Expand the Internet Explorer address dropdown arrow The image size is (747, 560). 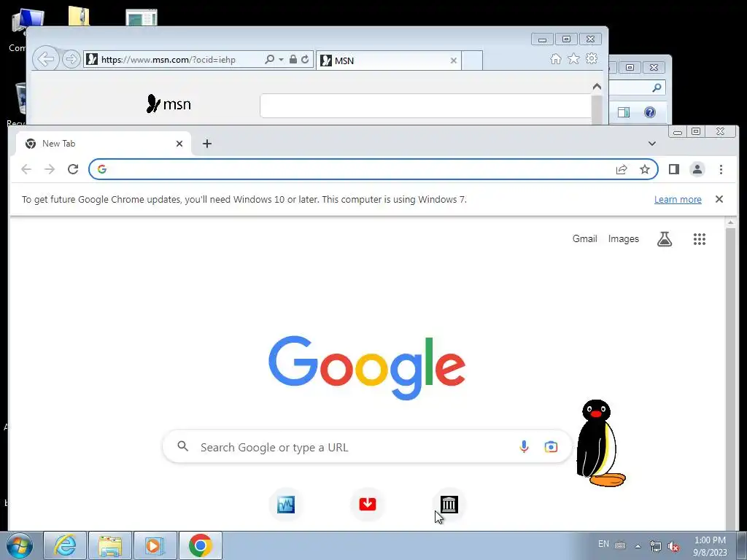tap(281, 60)
